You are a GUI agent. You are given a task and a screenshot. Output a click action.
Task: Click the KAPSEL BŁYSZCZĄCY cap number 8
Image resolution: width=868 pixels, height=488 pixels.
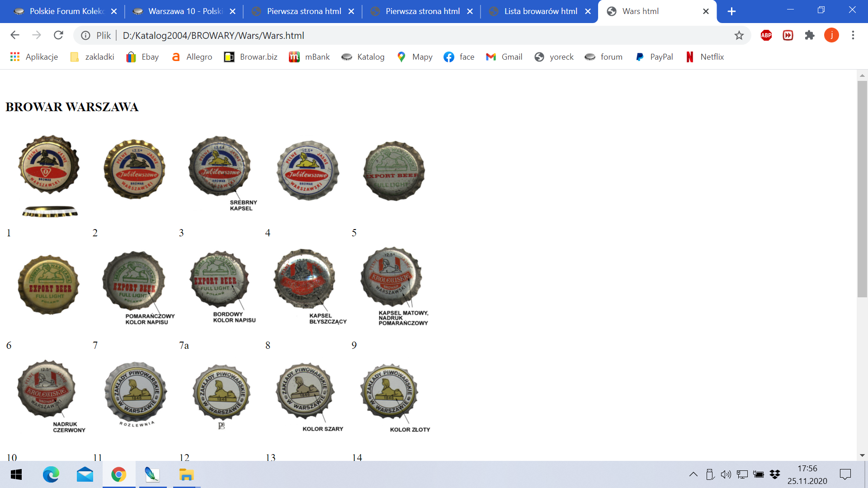[305, 279]
